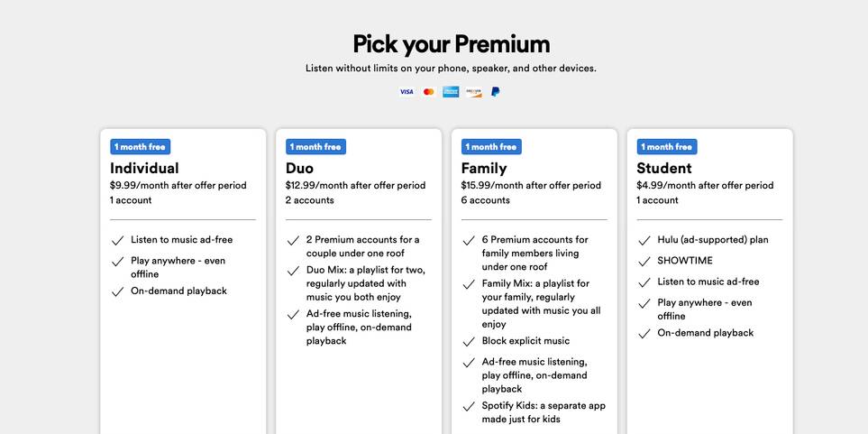Click the Student plan's 1 month free badge
Viewport: 868px width, 434px height.
point(667,146)
